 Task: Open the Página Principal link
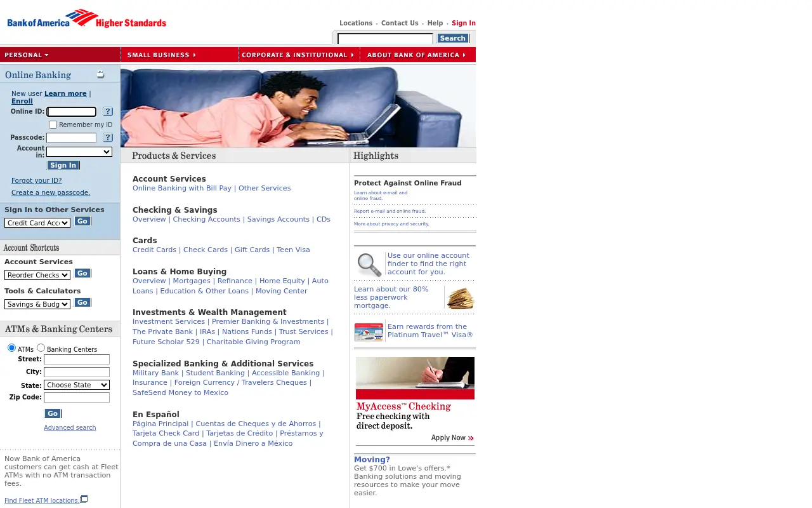pyautogui.click(x=160, y=424)
